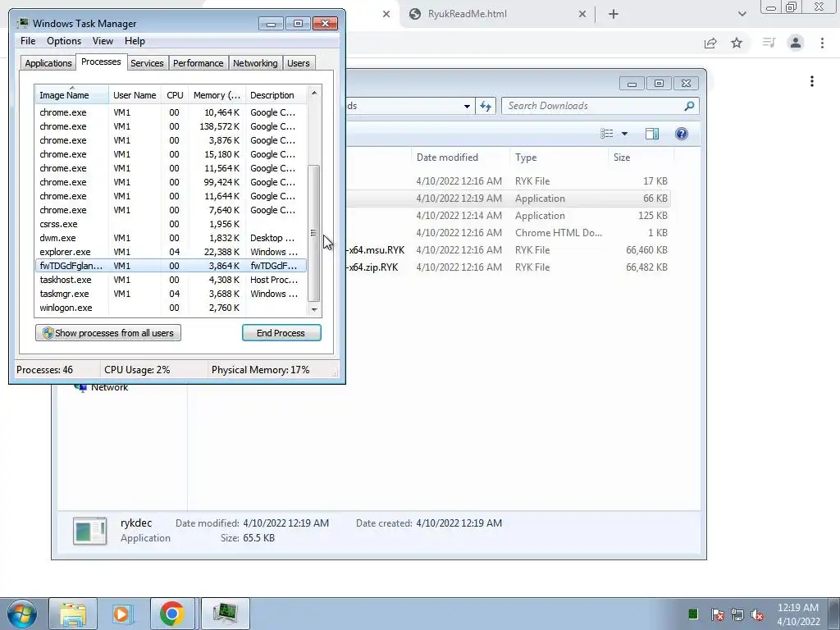Screen dimensions: 840x630
Task: Open Task Manager Help menu
Action: (135, 41)
